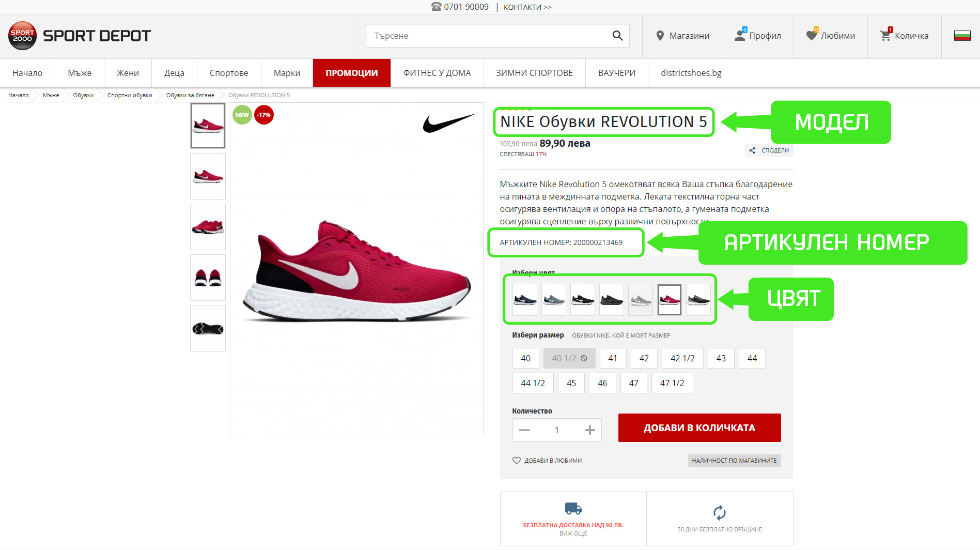Click the Начало breadcrumb
The height and width of the screenshot is (550, 980).
19,95
